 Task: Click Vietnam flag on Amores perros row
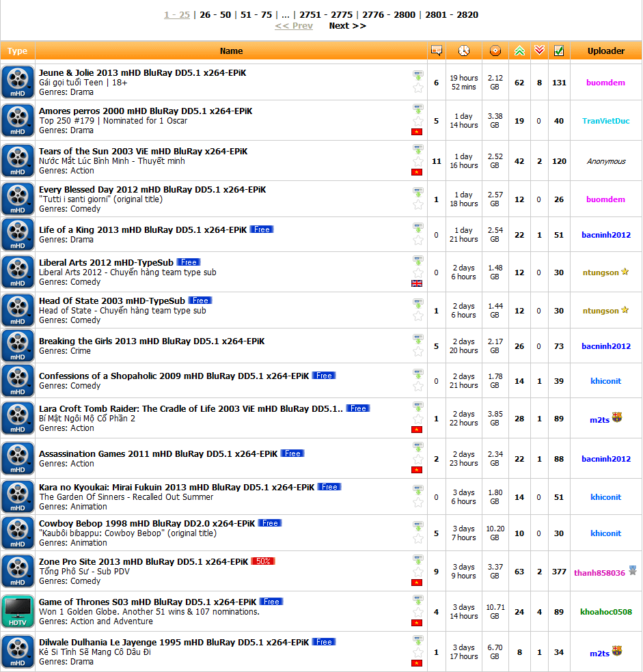pos(417,132)
